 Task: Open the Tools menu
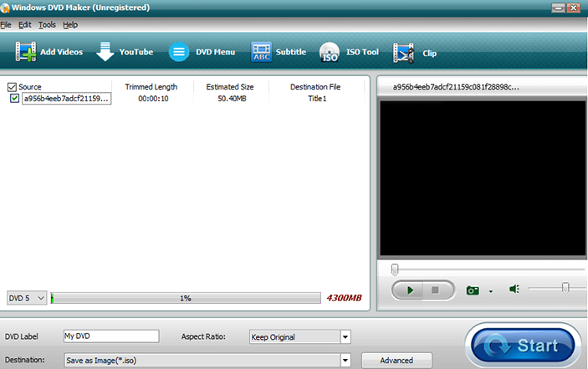click(47, 25)
